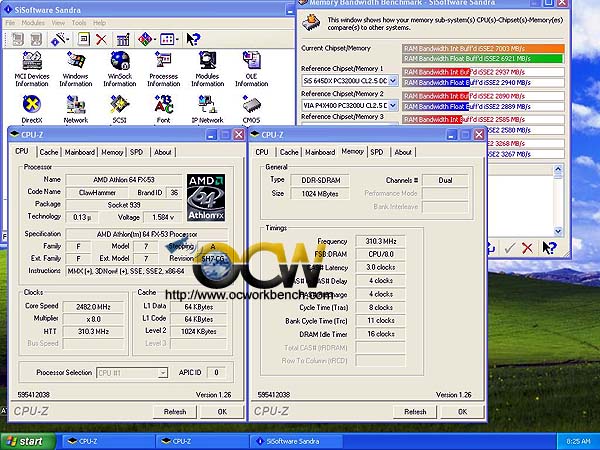The height and width of the screenshot is (450, 600).
Task: Open SCSI module icon in Sandra
Action: (120, 109)
